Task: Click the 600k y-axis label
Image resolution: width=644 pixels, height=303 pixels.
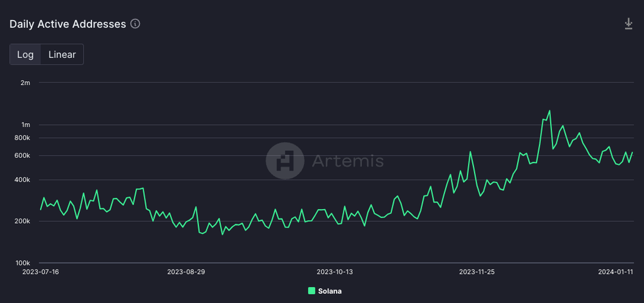Action: click(x=23, y=155)
